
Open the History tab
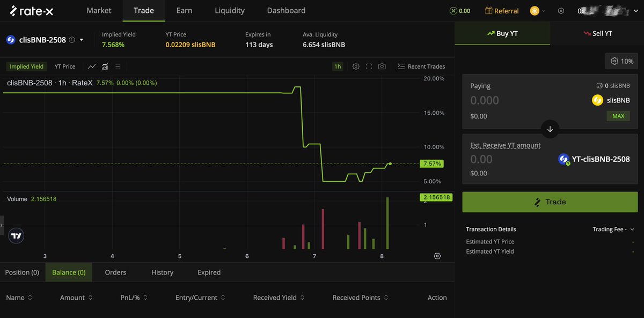(162, 272)
